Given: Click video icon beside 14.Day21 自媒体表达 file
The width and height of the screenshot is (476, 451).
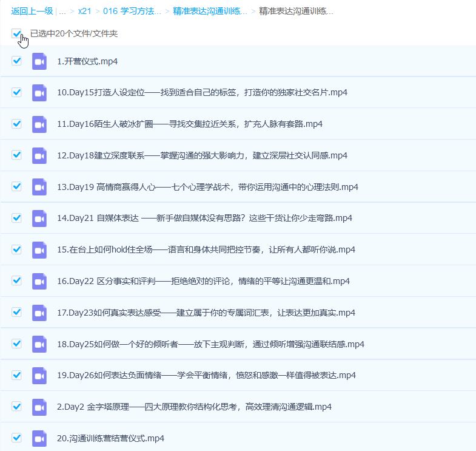Looking at the screenshot, I should 39,218.
